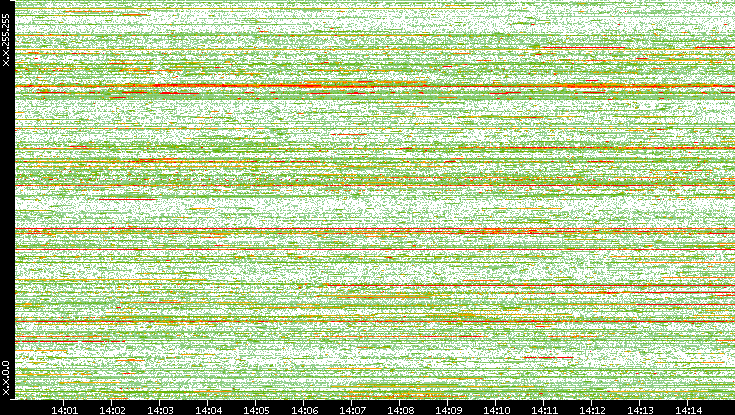The height and width of the screenshot is (415, 735).
Task: Click the x.x.255.255 address axis label
Action: coord(6,40)
